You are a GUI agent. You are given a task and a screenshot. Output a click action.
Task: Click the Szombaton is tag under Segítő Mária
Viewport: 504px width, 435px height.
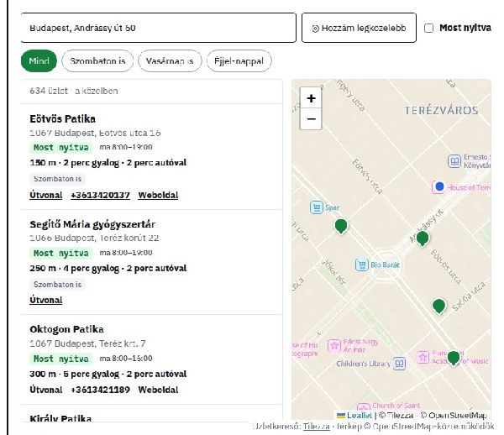click(57, 285)
